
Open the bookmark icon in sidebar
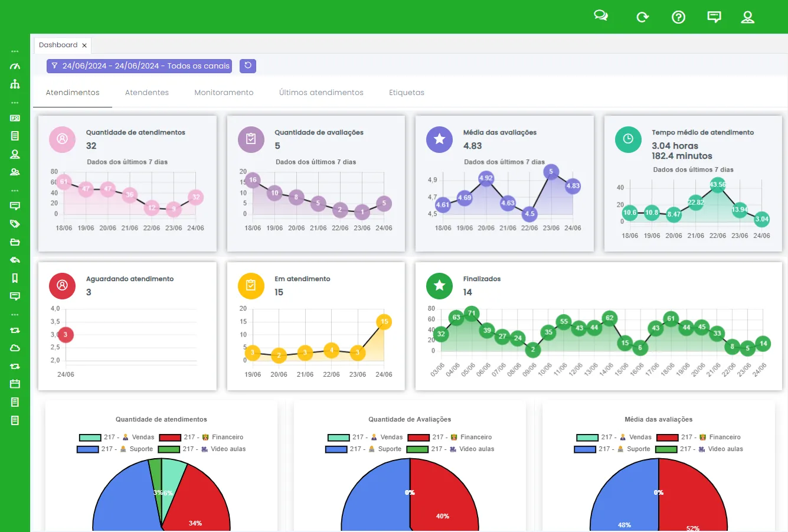[x=15, y=278]
